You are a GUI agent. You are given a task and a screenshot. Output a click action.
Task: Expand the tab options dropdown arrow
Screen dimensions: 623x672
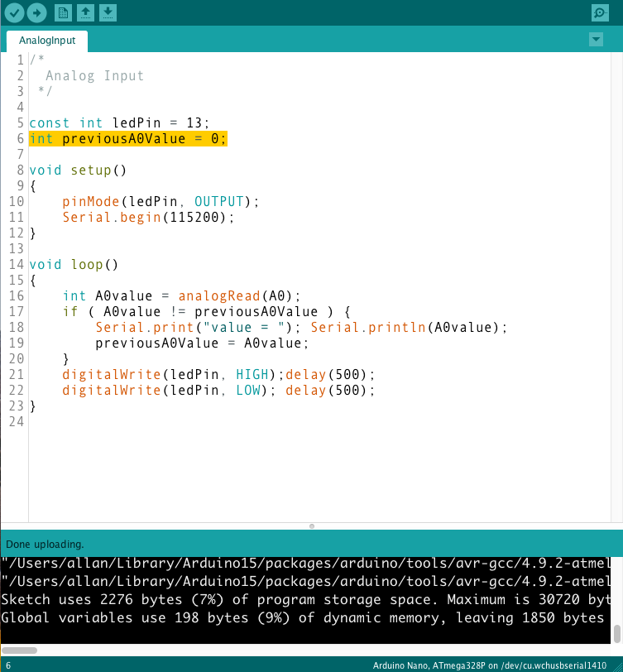(596, 40)
